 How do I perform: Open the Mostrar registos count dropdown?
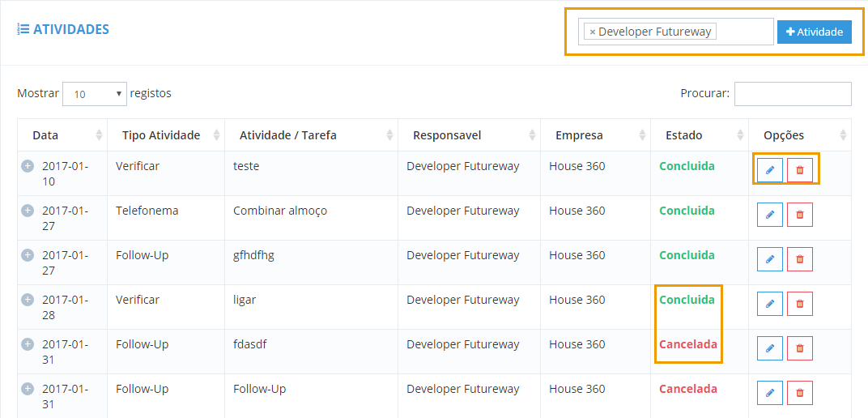tap(95, 94)
